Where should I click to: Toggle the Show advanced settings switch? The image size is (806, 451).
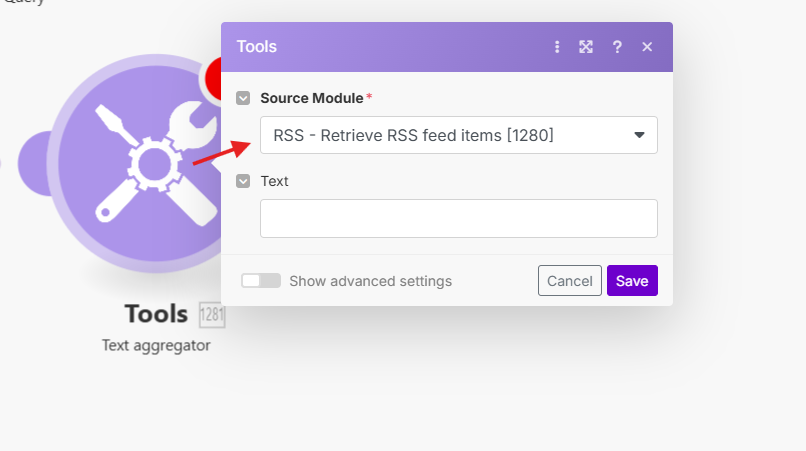pyautogui.click(x=261, y=281)
